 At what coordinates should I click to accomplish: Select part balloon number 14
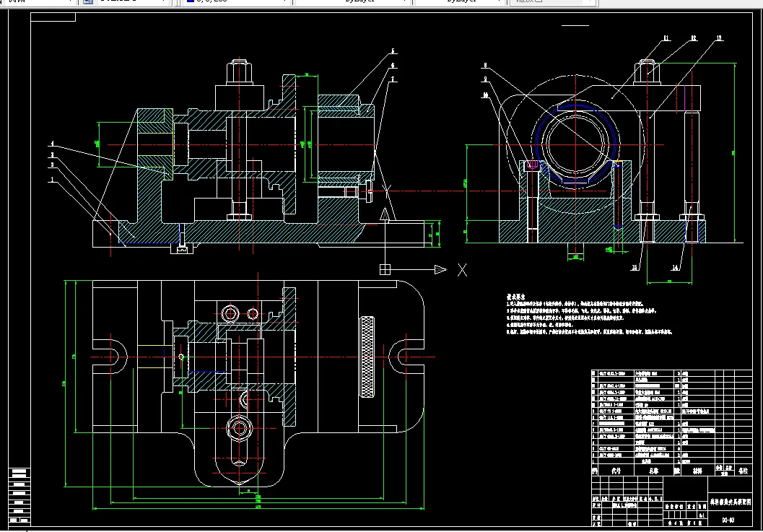pos(675,268)
